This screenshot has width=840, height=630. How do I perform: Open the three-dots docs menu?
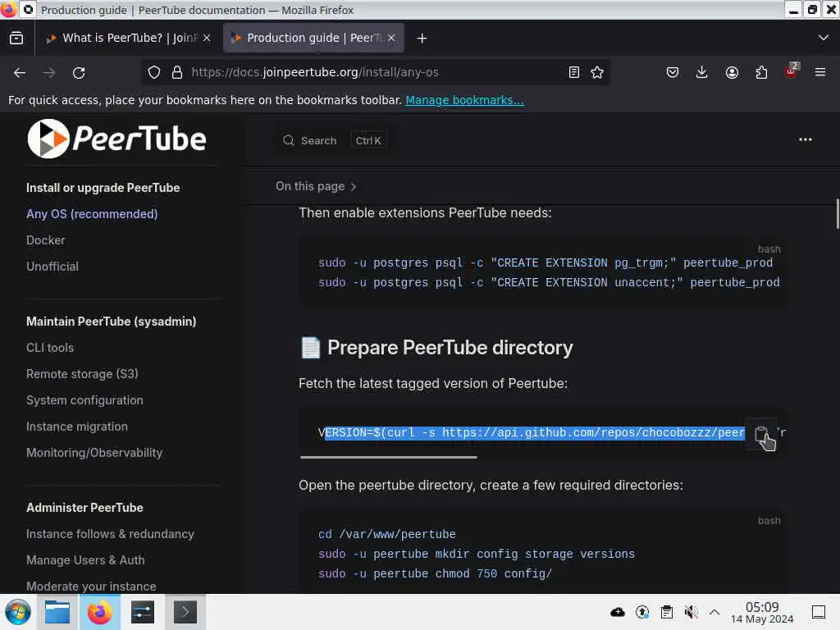pos(806,139)
